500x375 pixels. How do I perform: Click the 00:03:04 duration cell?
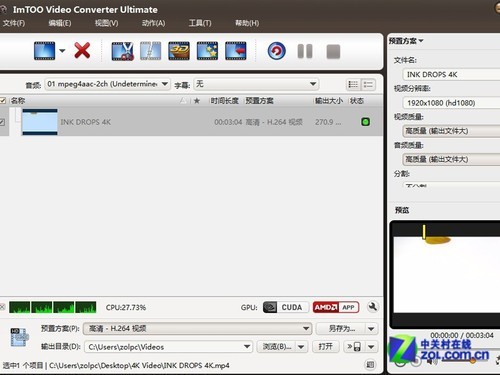[228, 122]
